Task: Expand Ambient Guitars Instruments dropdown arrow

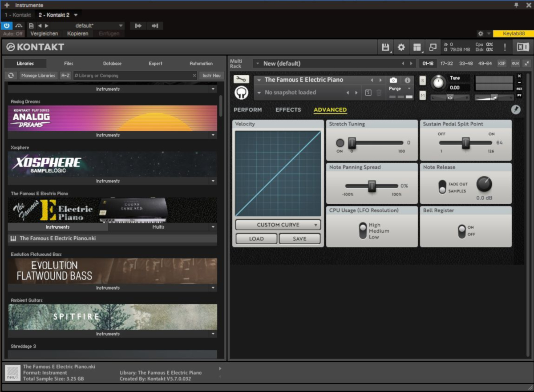Action: (x=213, y=334)
